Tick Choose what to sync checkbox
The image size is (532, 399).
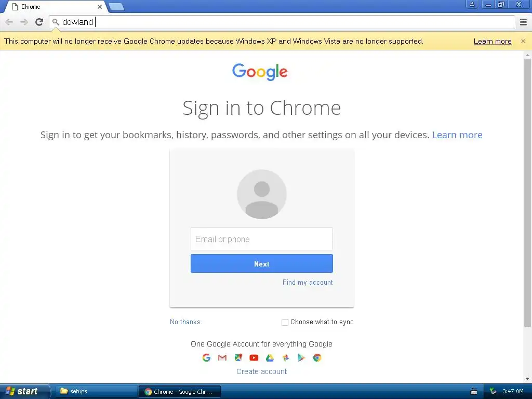coord(285,322)
